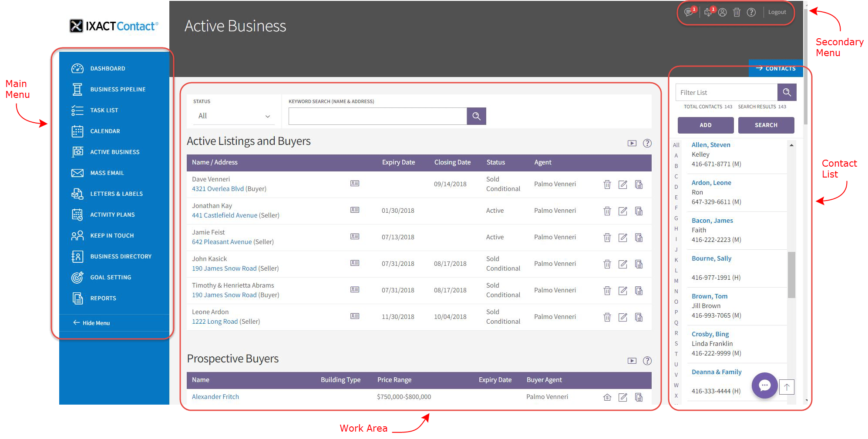Click the Contacts tab button

click(x=775, y=68)
